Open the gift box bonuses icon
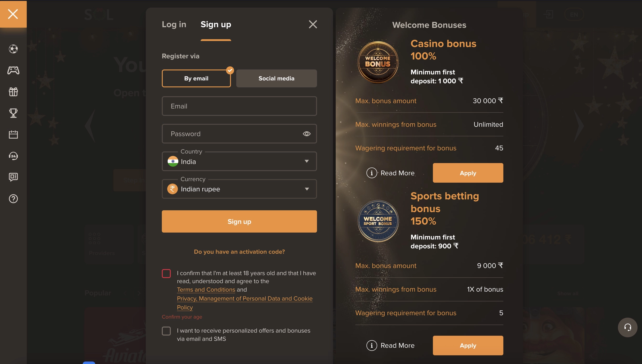The image size is (642, 364). point(13,92)
